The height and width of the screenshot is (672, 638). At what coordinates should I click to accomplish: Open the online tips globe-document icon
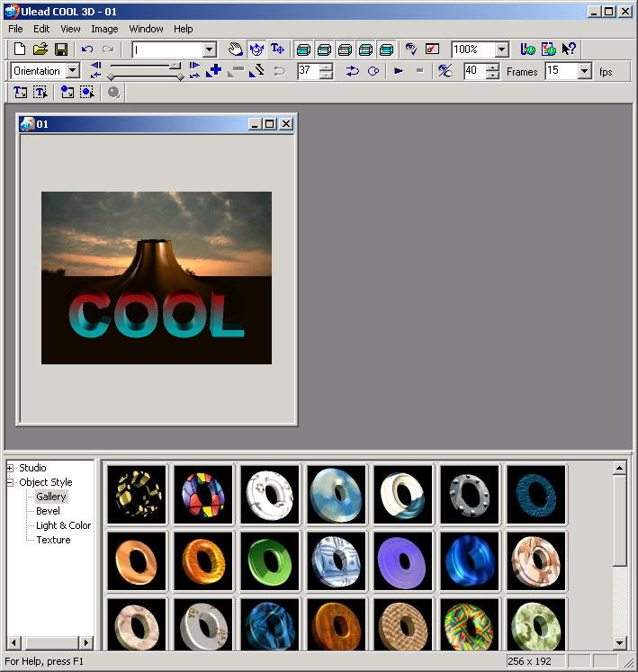(548, 49)
